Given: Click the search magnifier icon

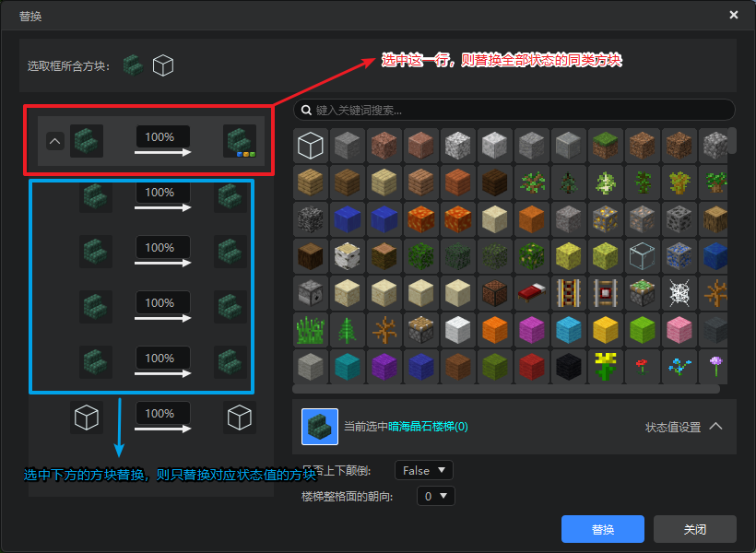Looking at the screenshot, I should pos(306,110).
